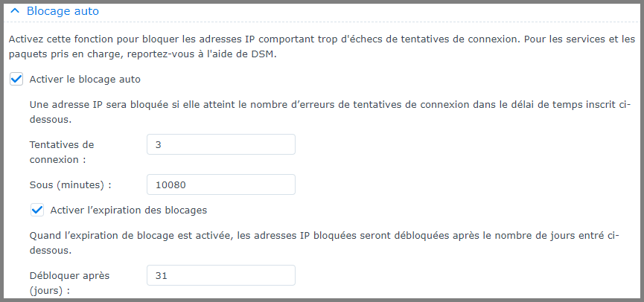Click the "Activer l'expiration des blocages" label text
Screen dimensions: 644x302
(128, 210)
